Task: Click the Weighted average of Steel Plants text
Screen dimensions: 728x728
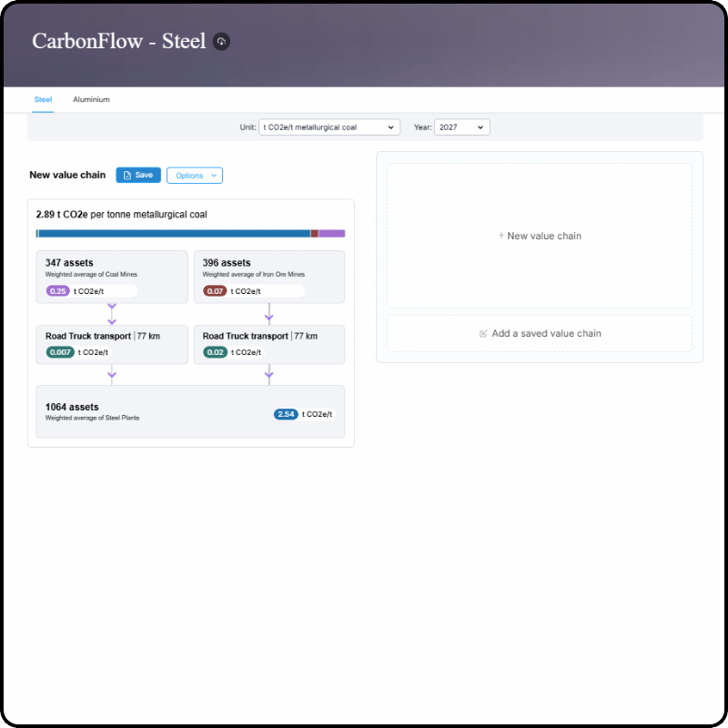Action: pos(93,418)
